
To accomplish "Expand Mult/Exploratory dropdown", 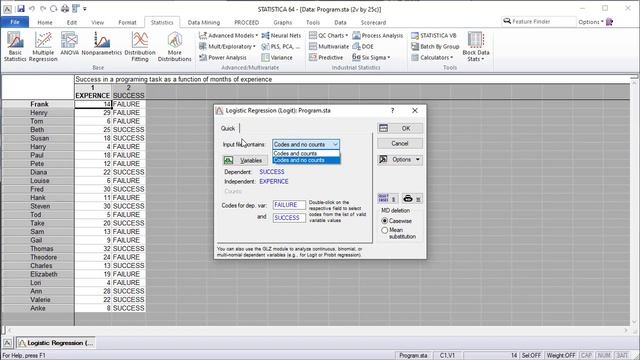I will pyautogui.click(x=227, y=47).
